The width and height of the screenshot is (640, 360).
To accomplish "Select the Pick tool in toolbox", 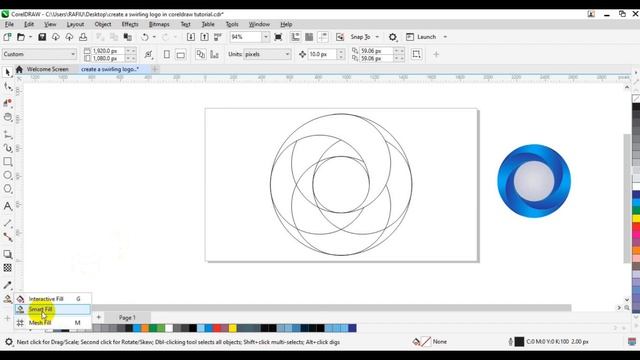I will [7, 72].
